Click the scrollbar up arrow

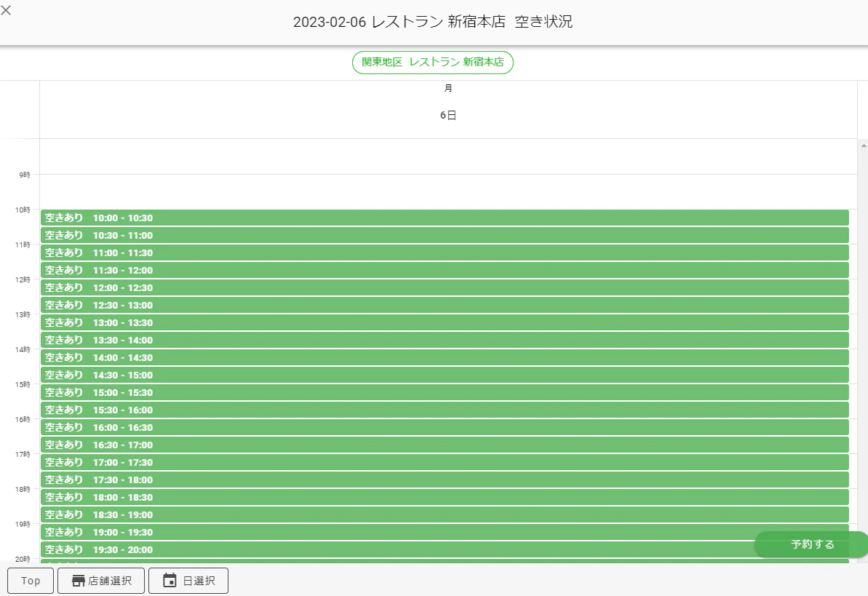pyautogui.click(x=864, y=146)
